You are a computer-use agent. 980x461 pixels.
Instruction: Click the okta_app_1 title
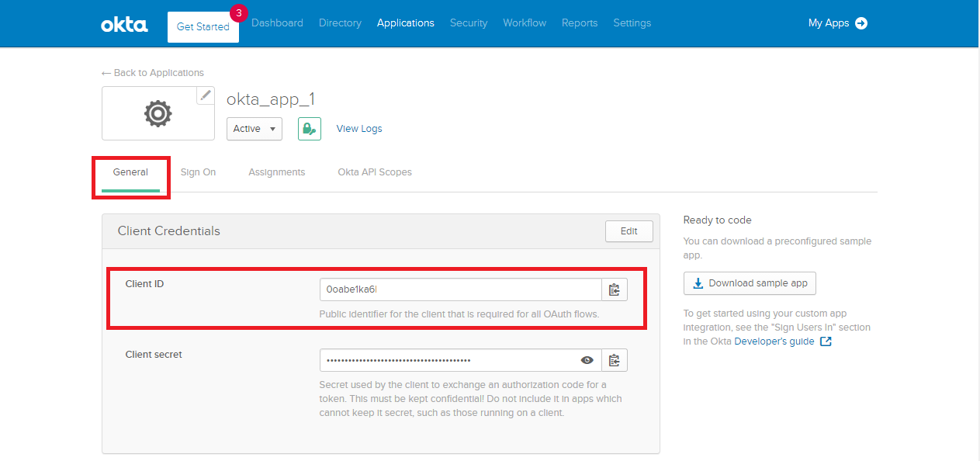point(271,99)
